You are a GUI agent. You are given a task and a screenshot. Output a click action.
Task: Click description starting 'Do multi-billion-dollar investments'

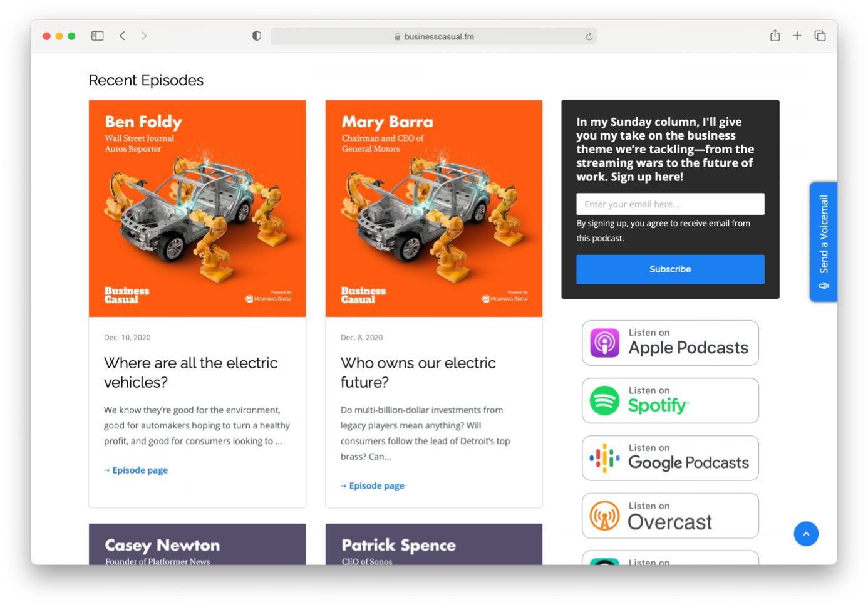click(x=425, y=433)
